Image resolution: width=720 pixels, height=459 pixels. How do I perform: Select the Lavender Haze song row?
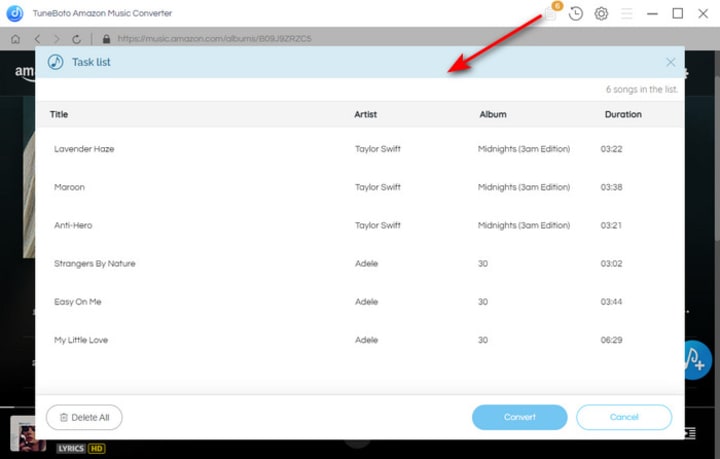click(360, 149)
